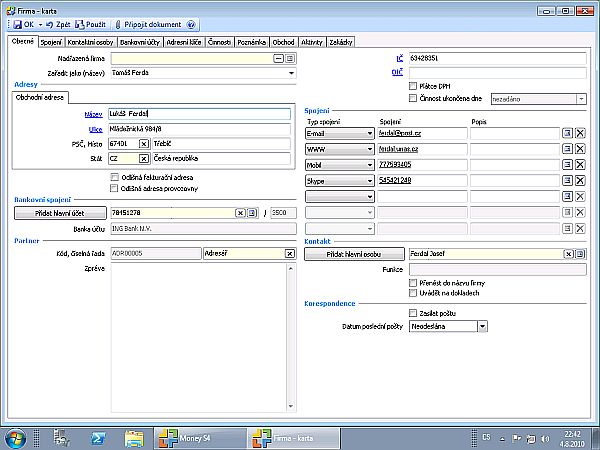The height and width of the screenshot is (450, 600).
Task: Click Přidat hlavní účet button
Action: point(60,213)
